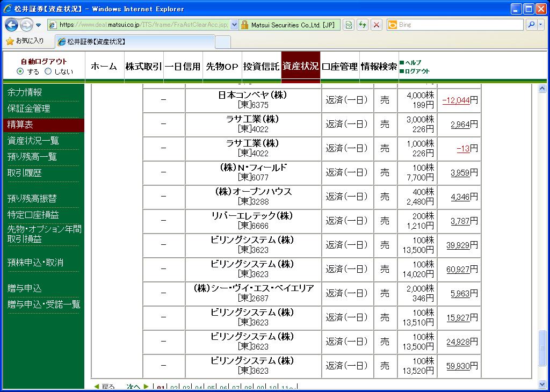
Task: Open the 株式取引 menu tab
Action: [143, 67]
